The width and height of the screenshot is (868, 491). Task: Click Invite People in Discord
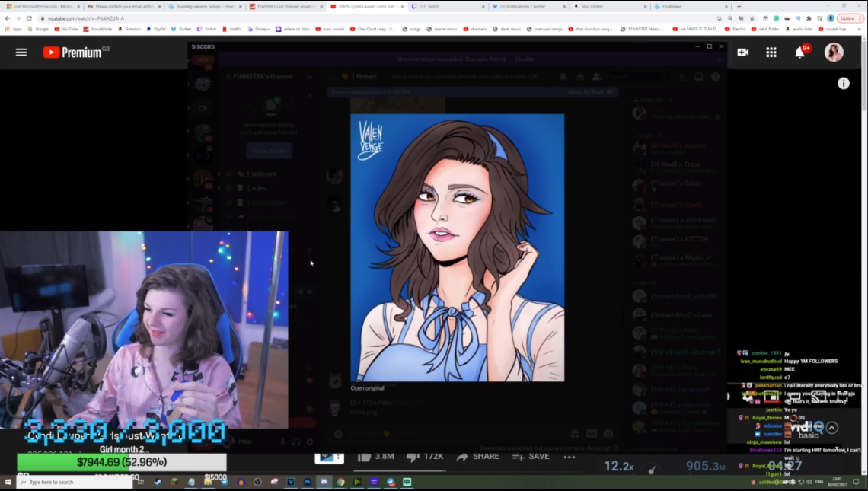pos(269,151)
